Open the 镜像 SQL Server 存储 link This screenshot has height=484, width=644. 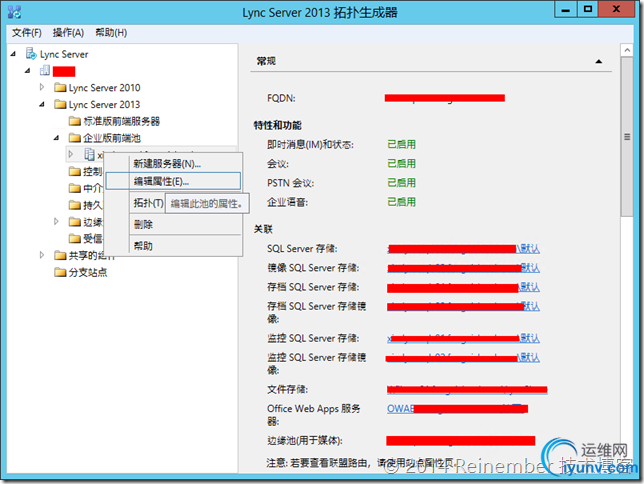pyautogui.click(x=463, y=268)
